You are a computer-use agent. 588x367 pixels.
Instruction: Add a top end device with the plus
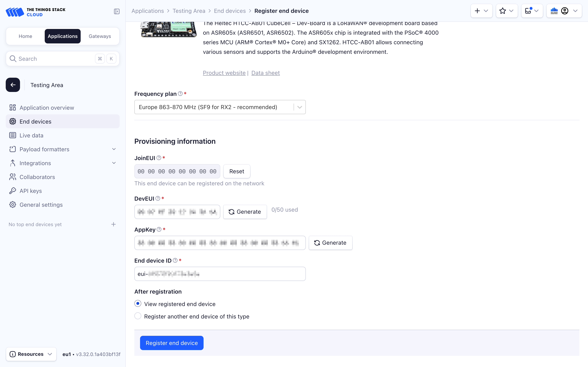[x=114, y=224]
